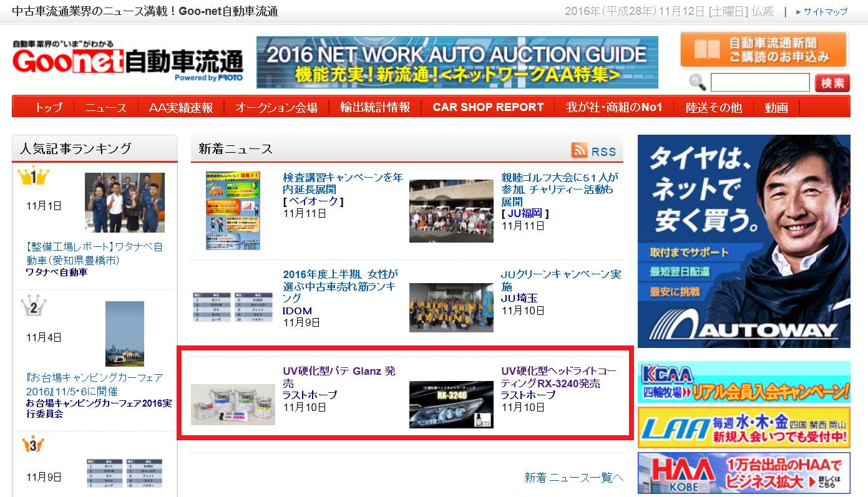Switch to the 動画 tab
868x497 pixels.
tap(776, 107)
